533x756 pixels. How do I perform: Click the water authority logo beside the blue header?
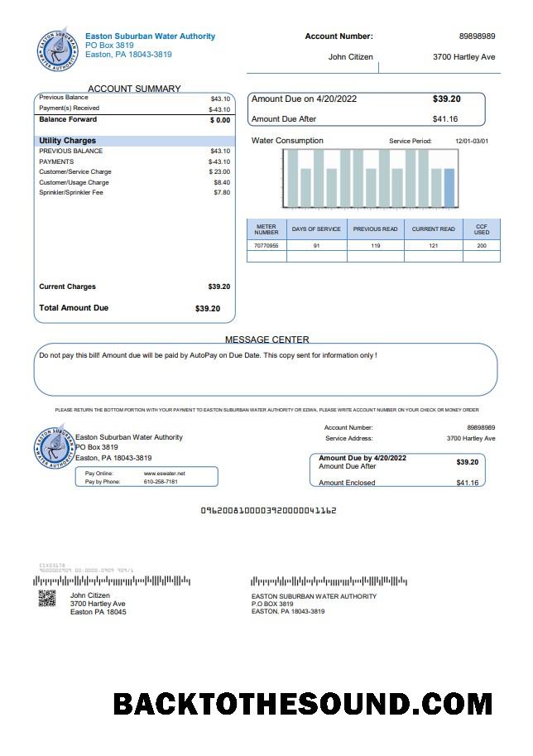point(57,49)
